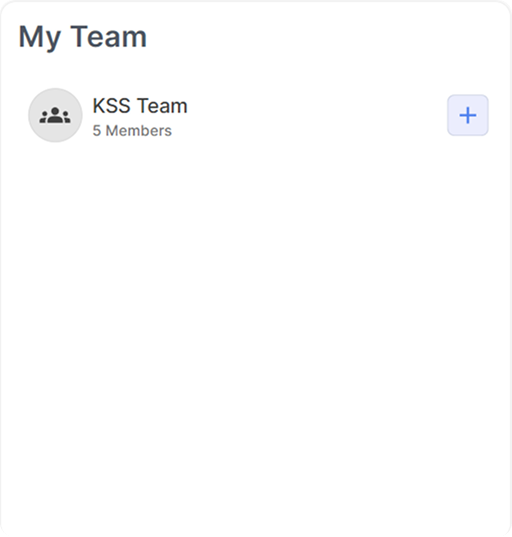Select the KSS Team group avatar icon
Screen dimensions: 512x537
pos(55,115)
